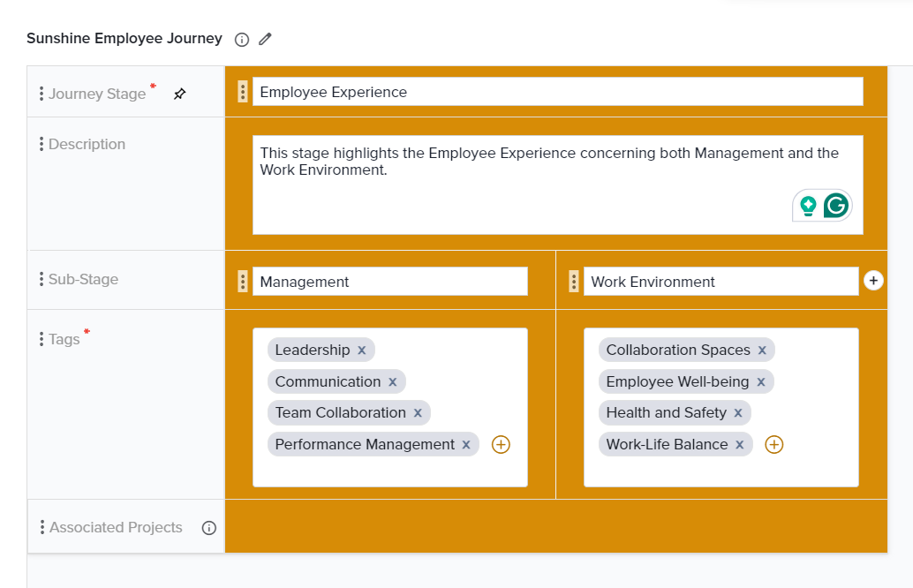Delete the Work-Life Balance tag

pos(739,445)
